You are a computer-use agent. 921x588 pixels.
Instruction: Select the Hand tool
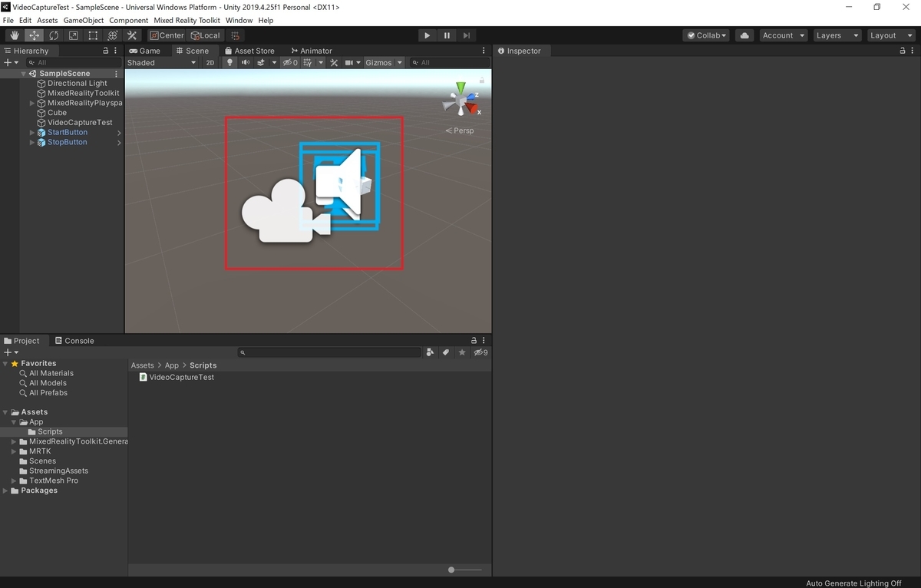tap(15, 35)
